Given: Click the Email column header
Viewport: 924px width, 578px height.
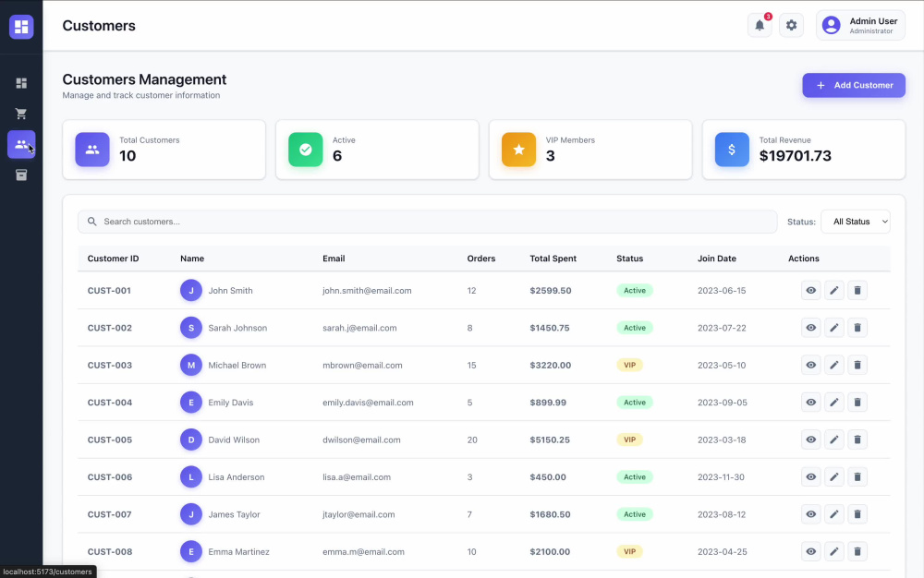Looking at the screenshot, I should pyautogui.click(x=334, y=259).
